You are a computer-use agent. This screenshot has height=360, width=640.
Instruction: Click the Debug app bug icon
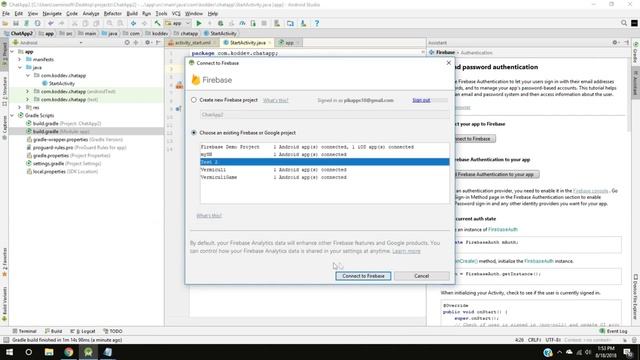(220, 23)
